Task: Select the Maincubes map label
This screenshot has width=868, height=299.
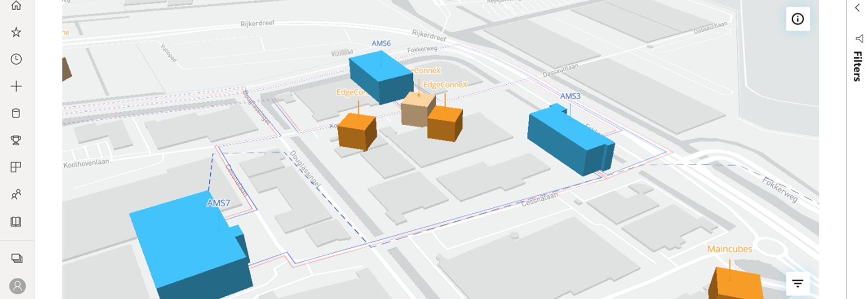Action: pyautogui.click(x=730, y=249)
